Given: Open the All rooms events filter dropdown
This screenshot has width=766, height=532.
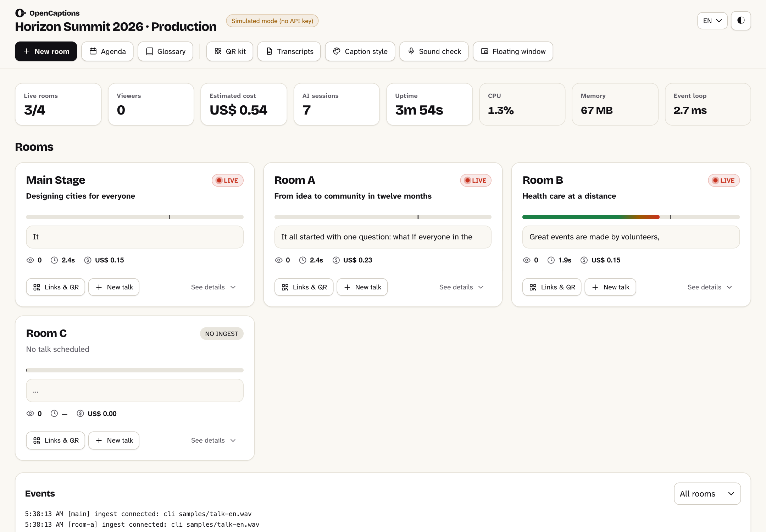Looking at the screenshot, I should click(x=707, y=493).
